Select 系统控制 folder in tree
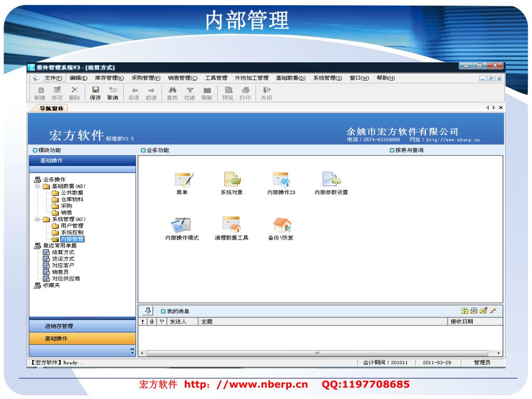Image resolution: width=532 pixels, height=399 pixels. tap(68, 232)
